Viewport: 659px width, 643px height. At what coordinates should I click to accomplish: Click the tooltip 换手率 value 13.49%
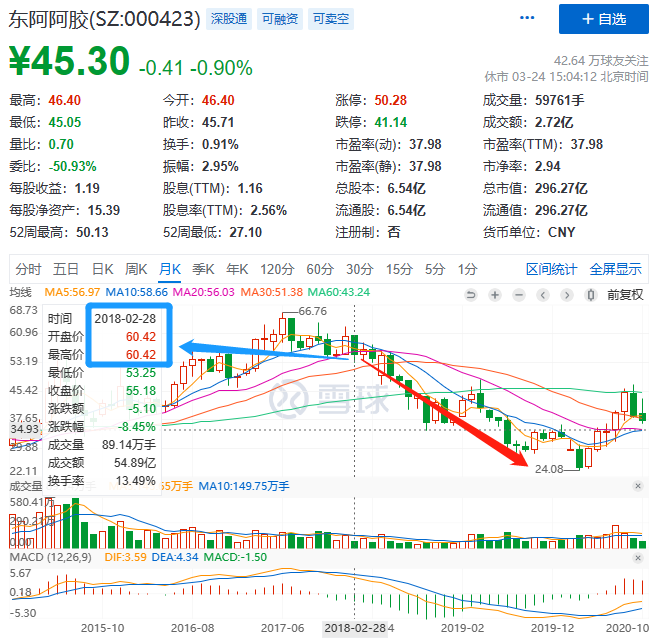click(136, 481)
